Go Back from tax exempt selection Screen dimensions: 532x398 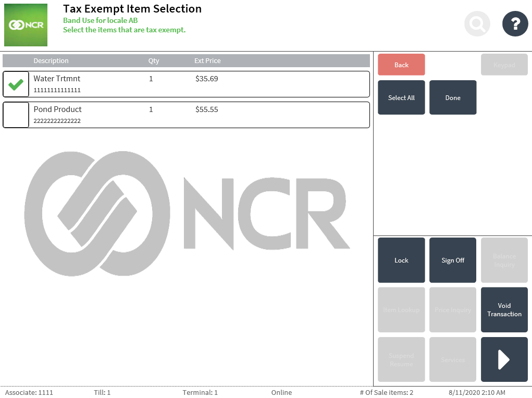(x=401, y=65)
